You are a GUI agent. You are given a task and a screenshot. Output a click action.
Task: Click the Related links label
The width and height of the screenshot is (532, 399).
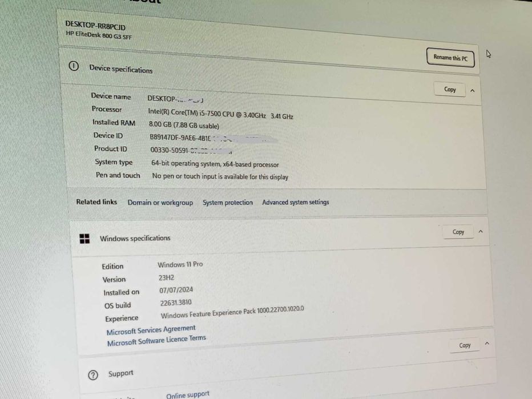[96, 202]
